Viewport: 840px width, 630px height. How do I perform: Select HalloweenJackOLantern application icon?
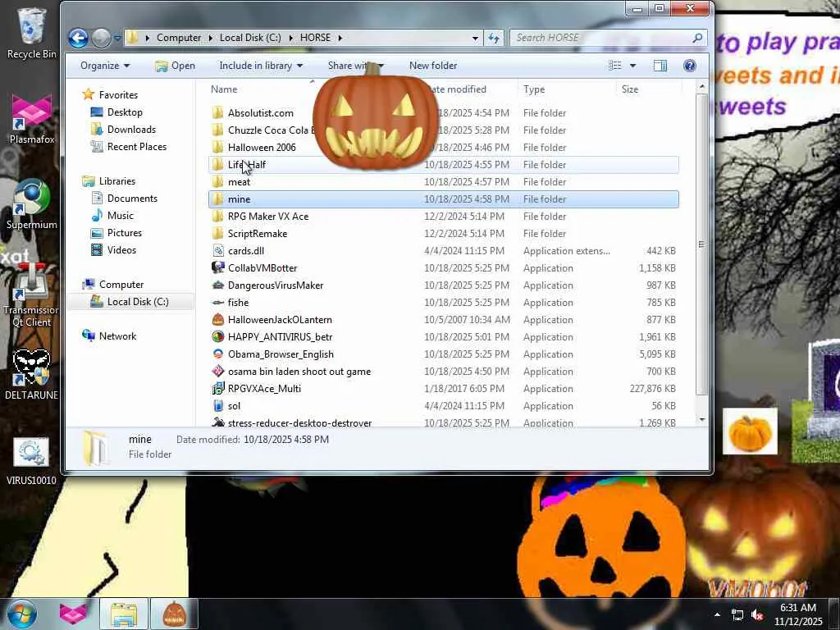[x=218, y=320]
